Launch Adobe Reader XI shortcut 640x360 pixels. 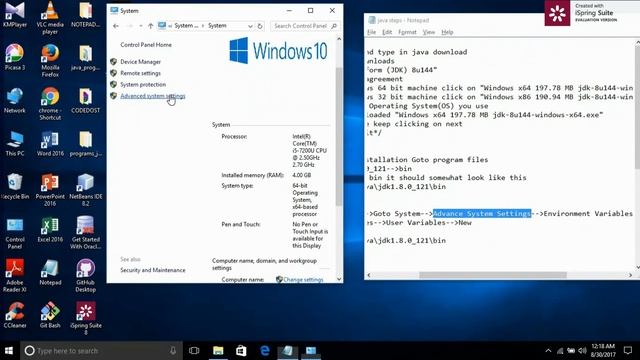pyautogui.click(x=15, y=276)
